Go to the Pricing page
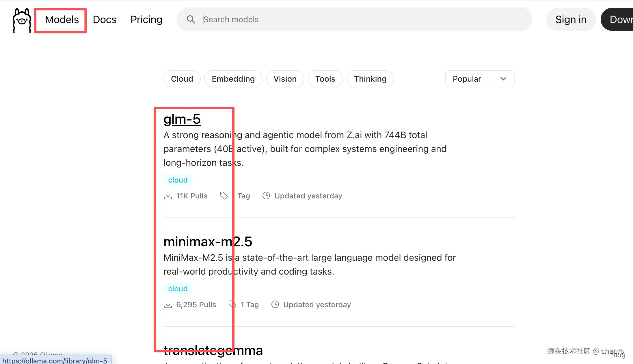This screenshot has width=633, height=364. tap(146, 20)
